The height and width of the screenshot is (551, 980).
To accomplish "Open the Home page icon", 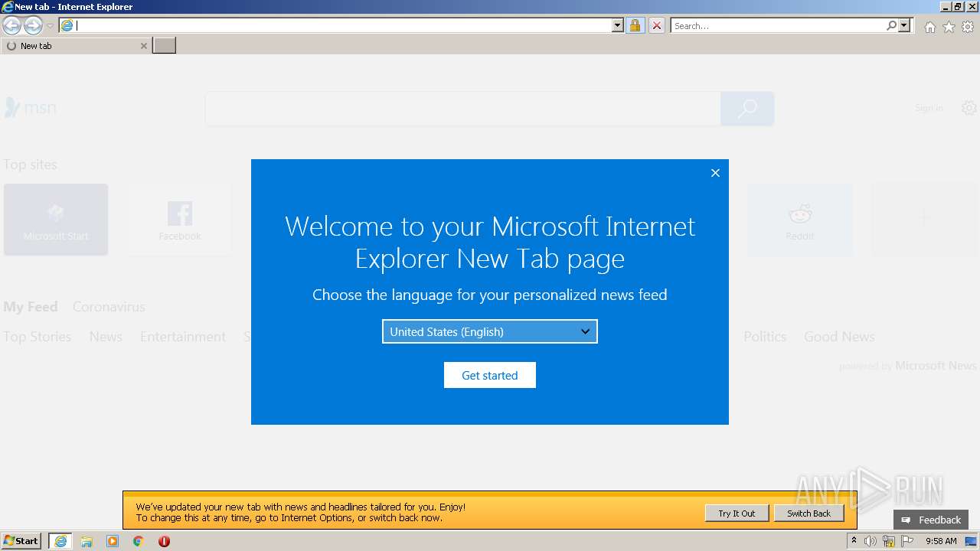I will click(929, 27).
